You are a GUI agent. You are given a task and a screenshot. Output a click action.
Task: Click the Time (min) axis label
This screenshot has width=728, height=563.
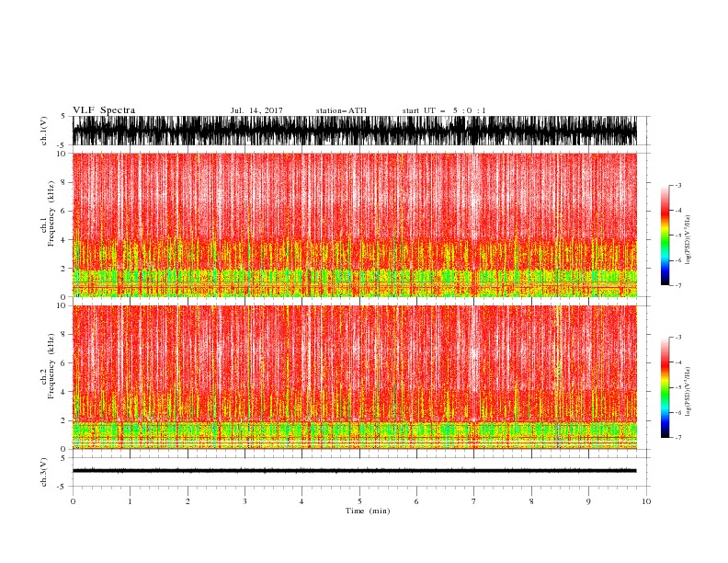point(368,511)
